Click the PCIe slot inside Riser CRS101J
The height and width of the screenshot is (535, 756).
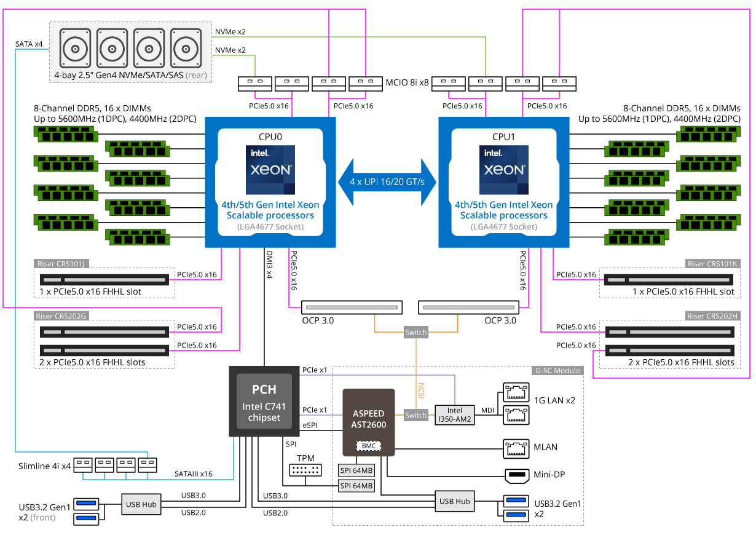[104, 280]
